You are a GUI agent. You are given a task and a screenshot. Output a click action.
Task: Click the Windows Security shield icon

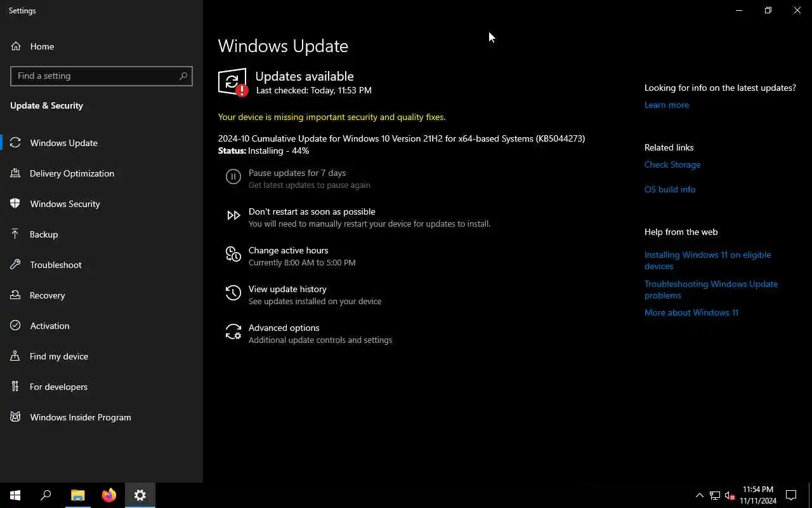(16, 204)
